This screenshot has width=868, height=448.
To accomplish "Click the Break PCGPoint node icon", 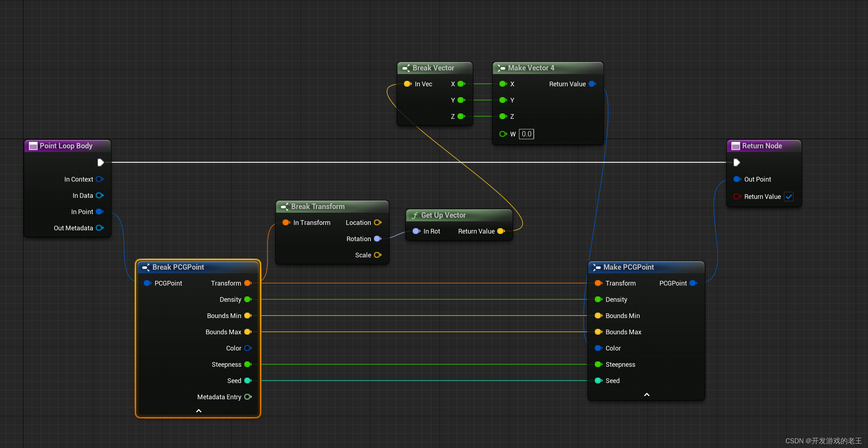I will tap(147, 267).
